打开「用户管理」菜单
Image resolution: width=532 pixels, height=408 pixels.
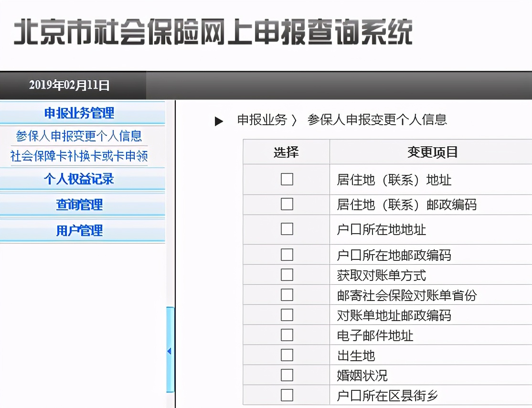(80, 230)
